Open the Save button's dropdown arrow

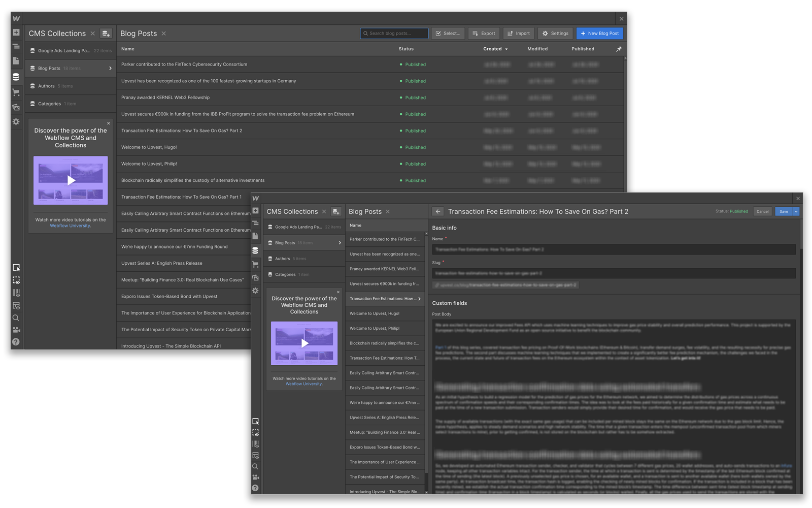pos(795,211)
